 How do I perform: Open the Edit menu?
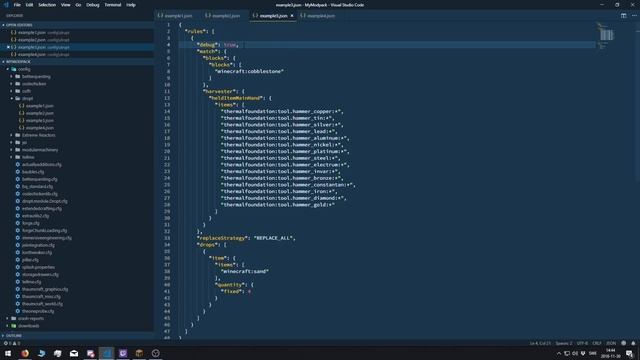(x=29, y=5)
